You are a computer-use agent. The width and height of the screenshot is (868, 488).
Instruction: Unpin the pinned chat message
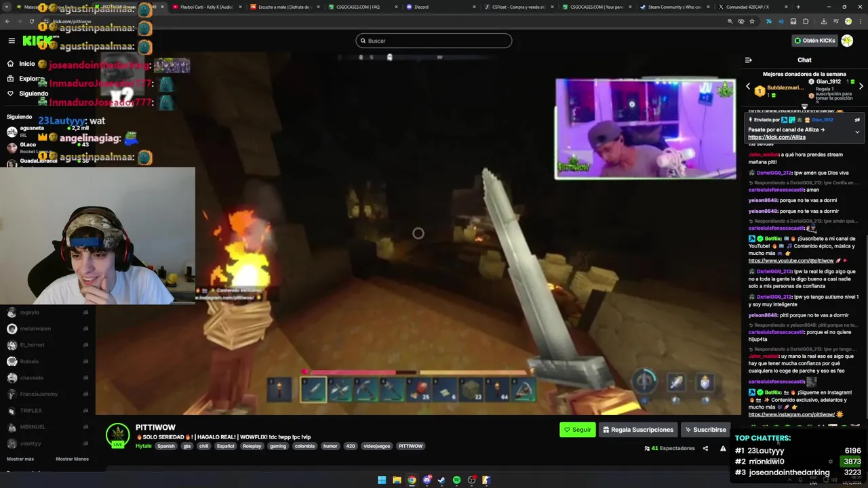[x=857, y=120]
